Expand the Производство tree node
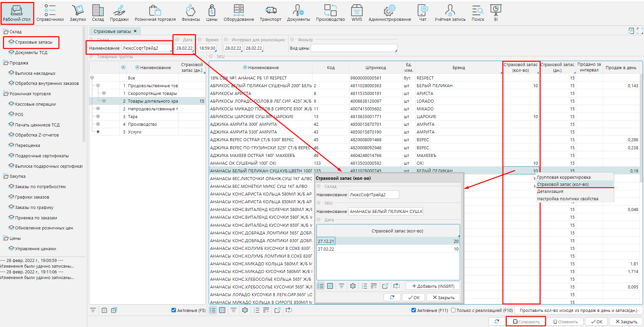 pos(98,124)
